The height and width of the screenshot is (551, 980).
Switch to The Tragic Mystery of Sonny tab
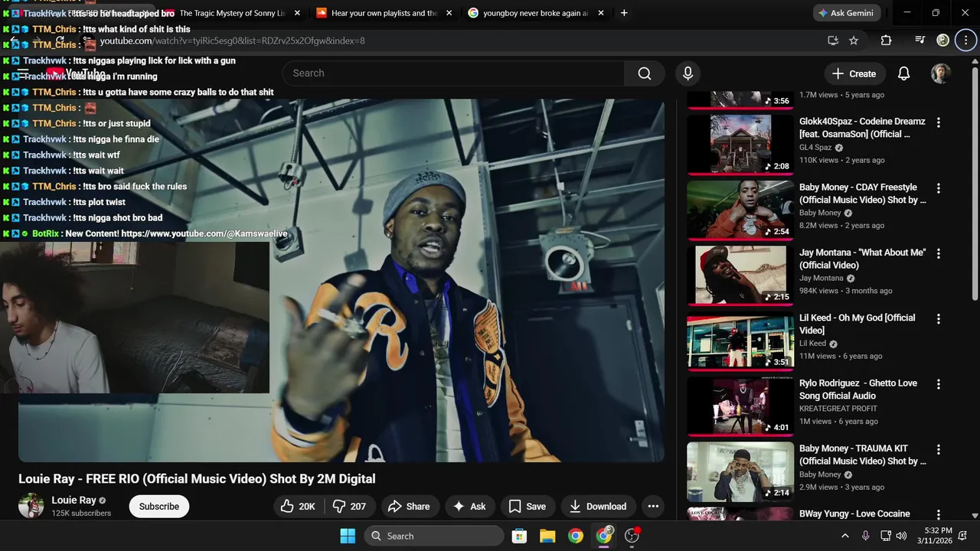point(232,13)
